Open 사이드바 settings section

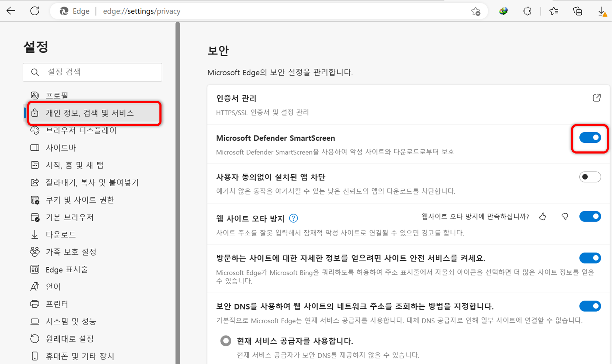coord(92,148)
